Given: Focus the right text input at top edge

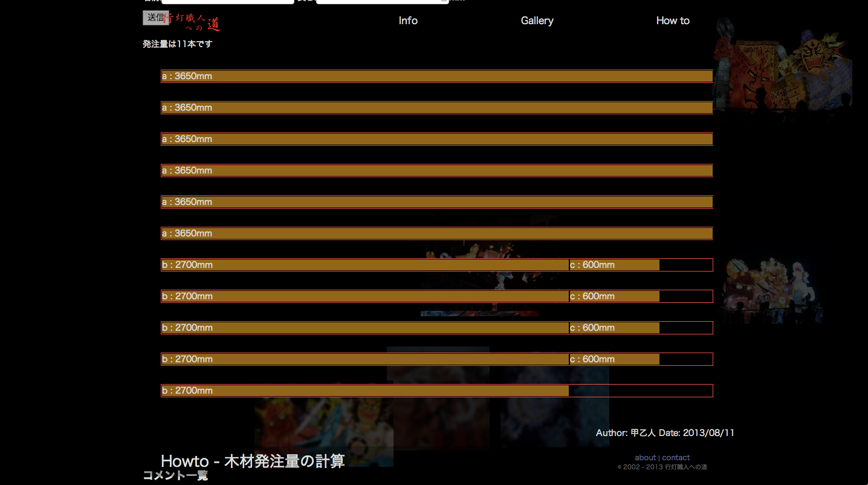Looking at the screenshot, I should tap(382, 1).
